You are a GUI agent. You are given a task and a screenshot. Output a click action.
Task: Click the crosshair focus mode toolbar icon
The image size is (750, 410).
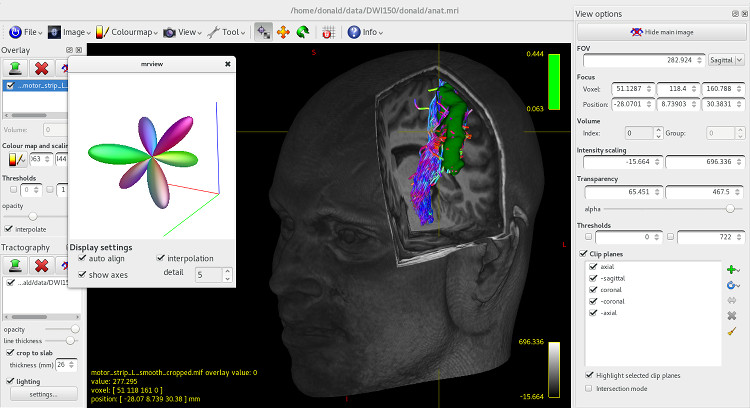pyautogui.click(x=263, y=32)
